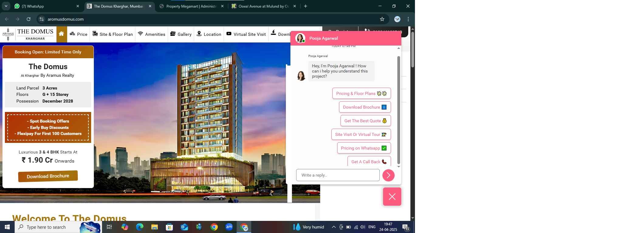Open Zoom from taskbar
Screen dimensions: 644x233
(229, 227)
